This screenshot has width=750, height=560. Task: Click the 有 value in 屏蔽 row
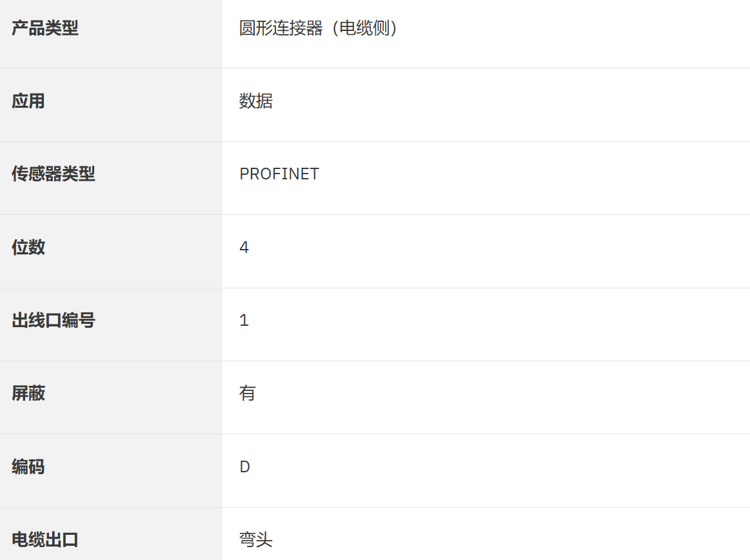[x=247, y=394]
